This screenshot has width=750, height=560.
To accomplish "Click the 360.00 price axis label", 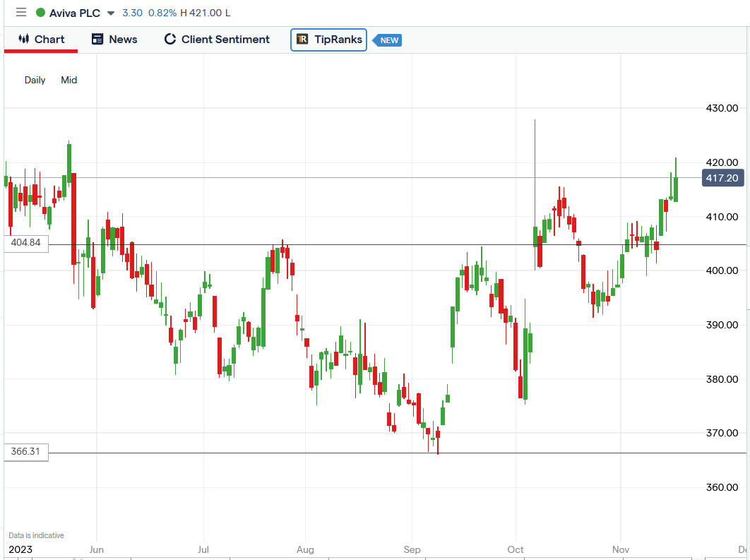I will [722, 487].
